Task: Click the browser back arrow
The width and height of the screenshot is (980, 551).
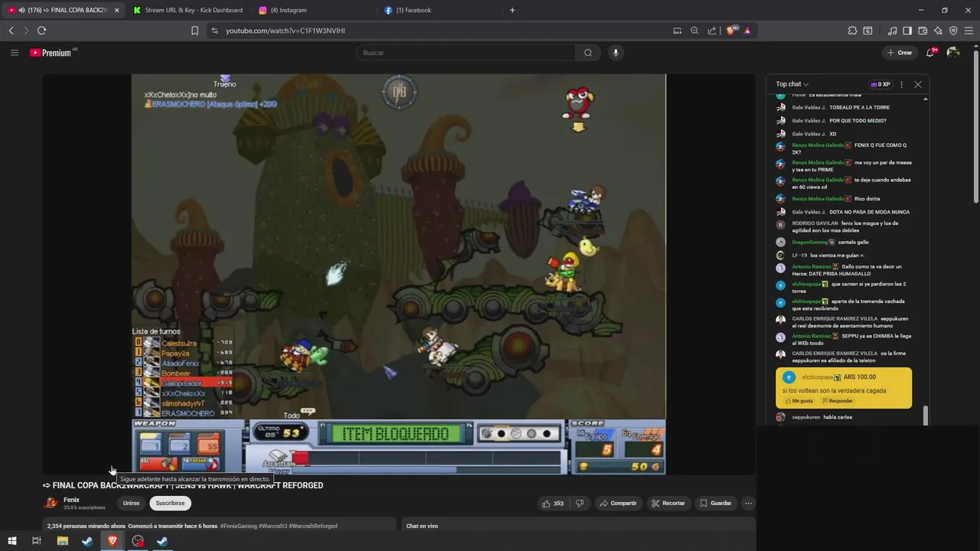Action: (11, 31)
